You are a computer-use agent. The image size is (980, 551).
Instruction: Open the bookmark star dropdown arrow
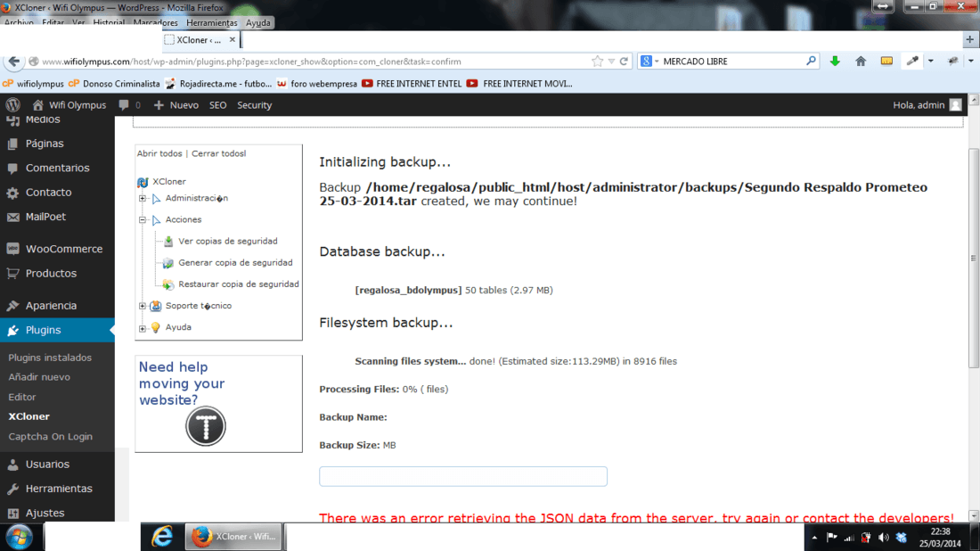pos(611,62)
